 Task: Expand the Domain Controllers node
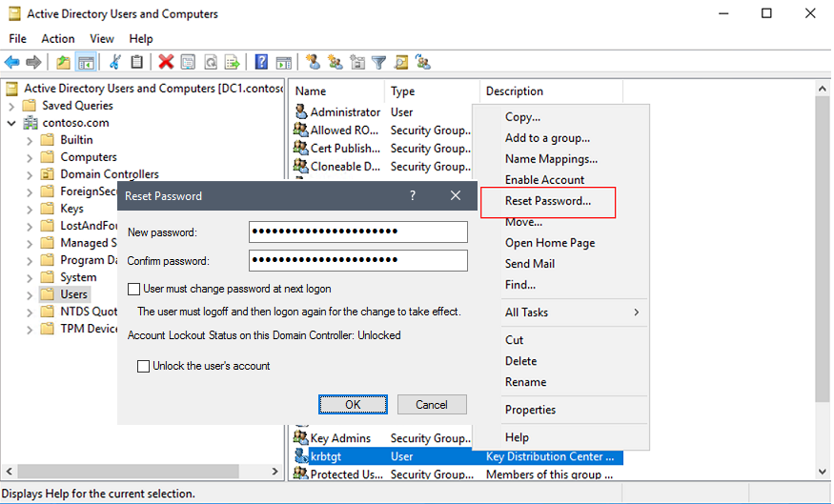click(x=30, y=175)
